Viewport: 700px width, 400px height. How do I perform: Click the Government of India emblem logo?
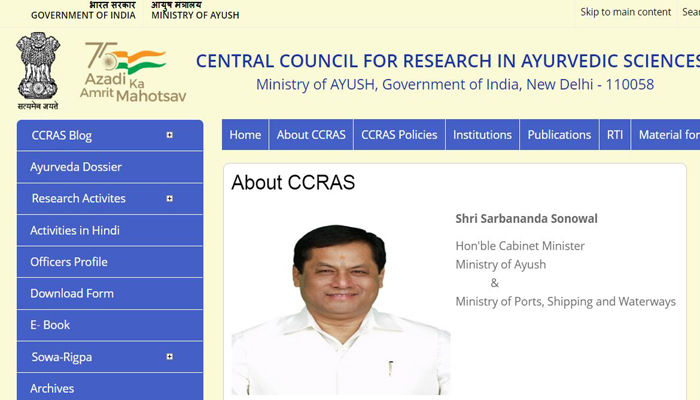tap(38, 71)
